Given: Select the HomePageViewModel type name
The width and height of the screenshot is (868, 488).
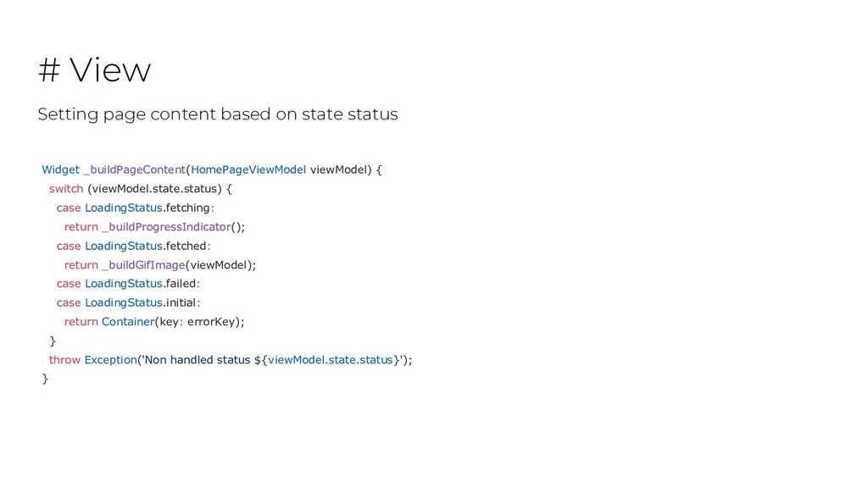Looking at the screenshot, I should 248,169.
